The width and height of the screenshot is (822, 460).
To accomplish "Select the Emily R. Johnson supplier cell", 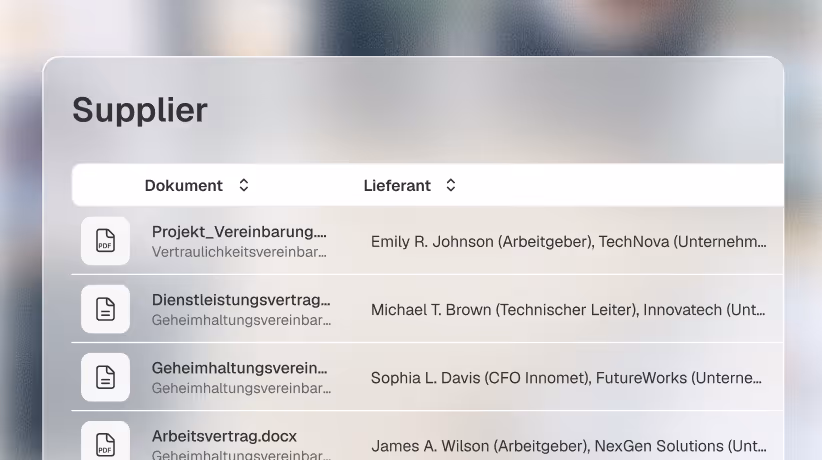I will click(x=569, y=242).
